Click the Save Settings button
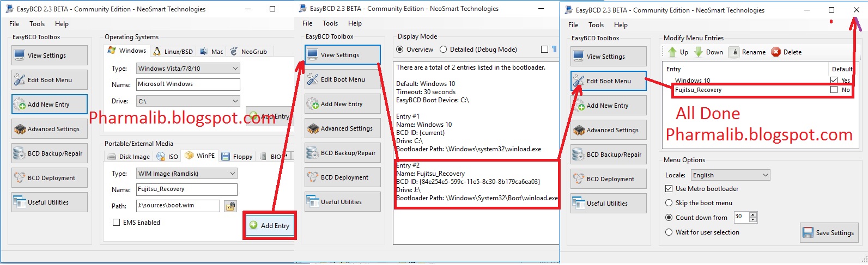This screenshot has width=868, height=265. coord(829,232)
